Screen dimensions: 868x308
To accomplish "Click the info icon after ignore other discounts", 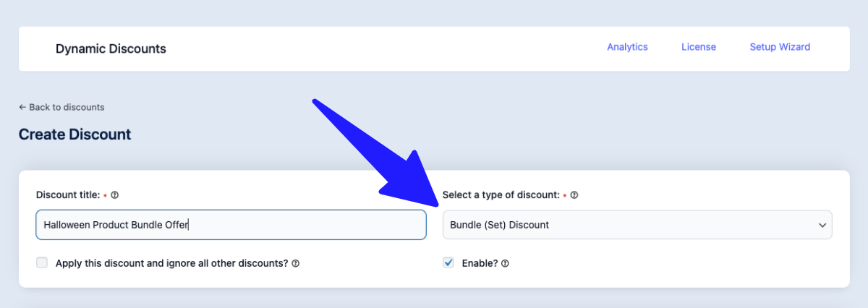I will tap(296, 264).
